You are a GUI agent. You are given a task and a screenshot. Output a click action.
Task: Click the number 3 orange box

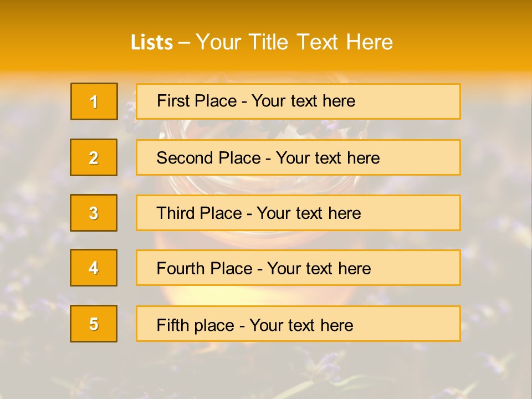[94, 213]
